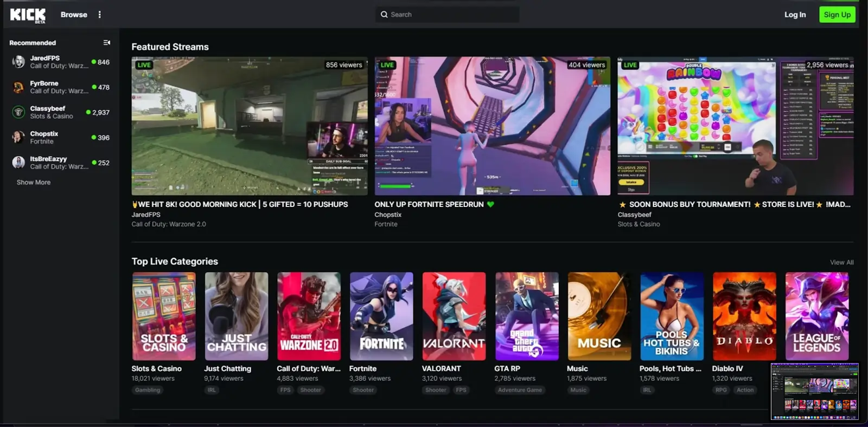This screenshot has width=868, height=427.
Task: Click JaredFPS channel name under featured stream
Action: click(146, 215)
